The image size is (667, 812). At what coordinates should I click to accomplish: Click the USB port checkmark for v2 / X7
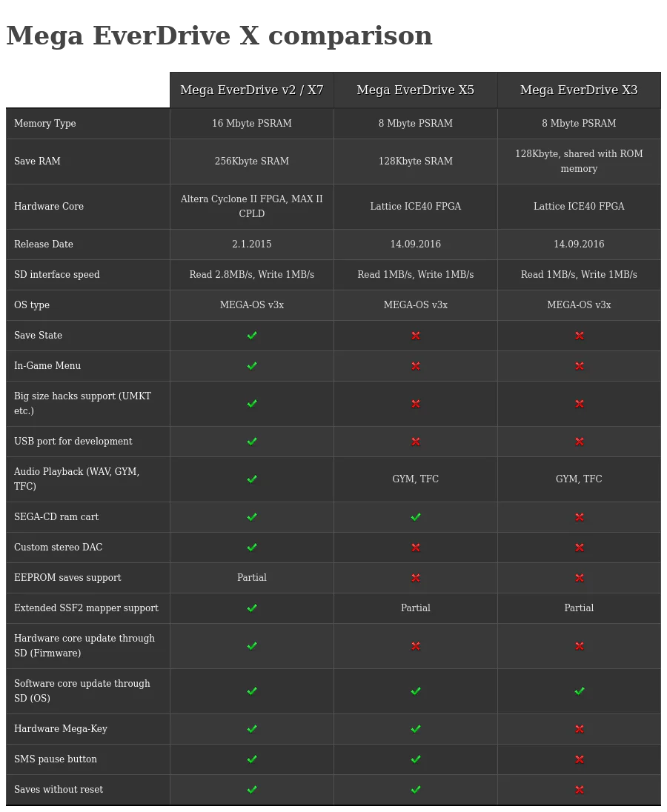252,442
